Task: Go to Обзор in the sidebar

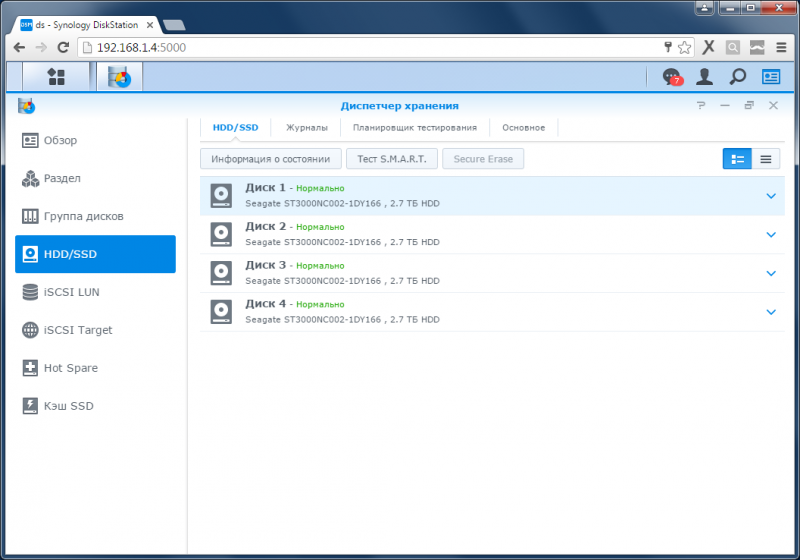Action: coord(95,140)
